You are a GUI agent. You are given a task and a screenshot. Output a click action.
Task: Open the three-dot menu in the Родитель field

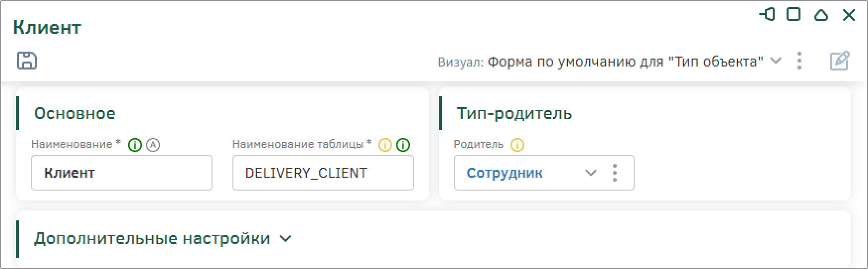tap(615, 173)
